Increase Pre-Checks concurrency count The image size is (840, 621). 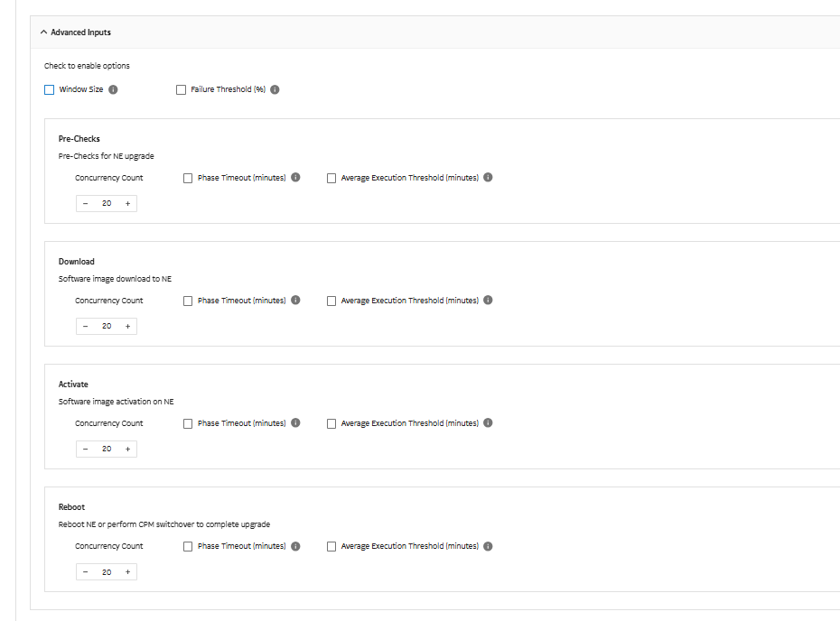pos(127,204)
